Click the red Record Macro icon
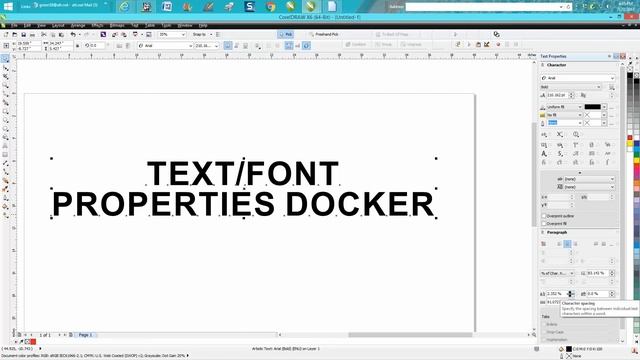This screenshot has height=360, width=640. click(x=498, y=44)
